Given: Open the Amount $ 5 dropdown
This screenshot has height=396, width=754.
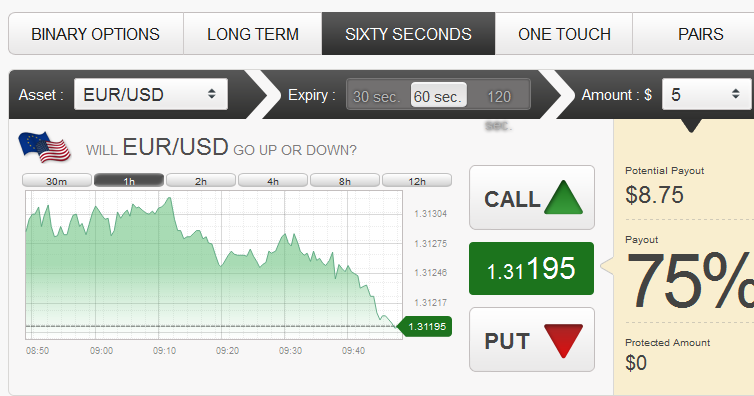Looking at the screenshot, I should pos(706,94).
